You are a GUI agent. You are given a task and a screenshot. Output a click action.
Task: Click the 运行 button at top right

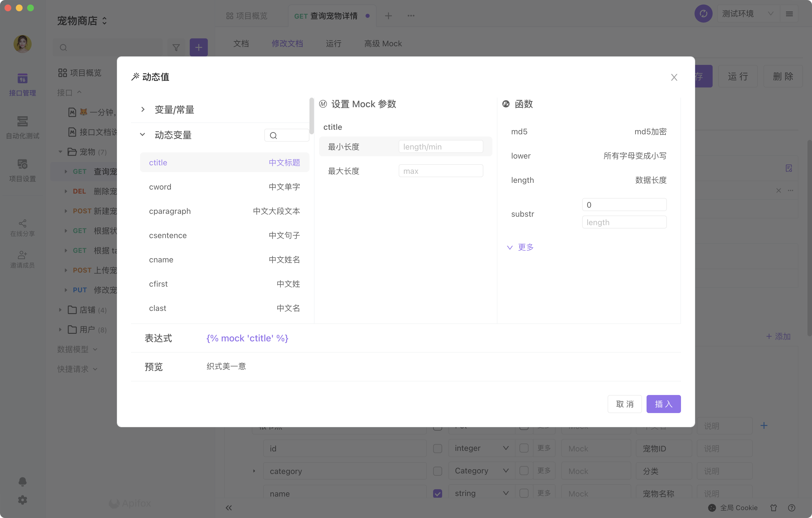738,76
